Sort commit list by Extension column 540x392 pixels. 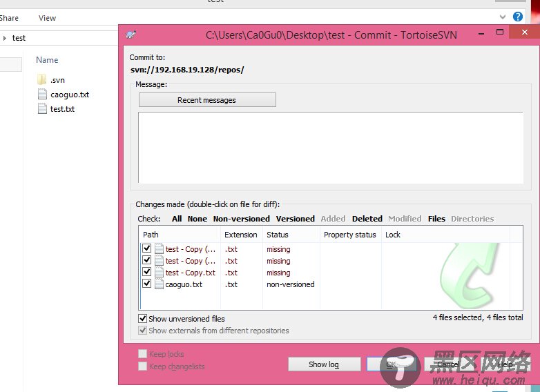242,235
